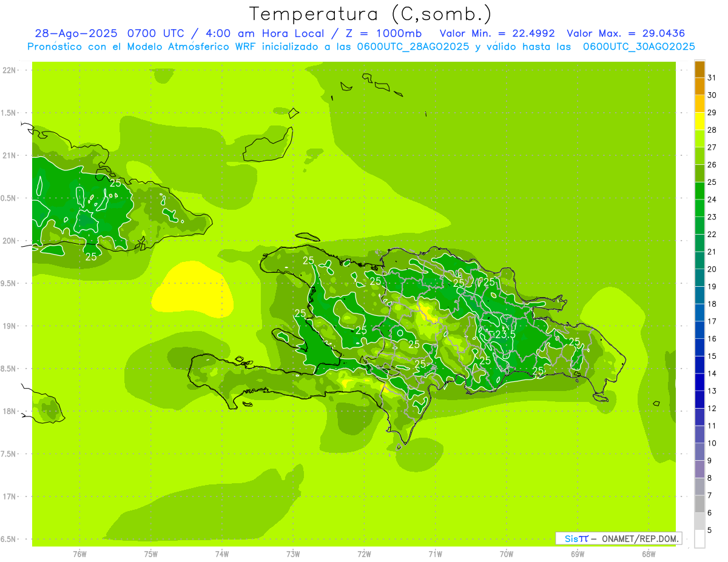Click the "9.5N" latitude axis label
The image size is (728, 562).
[x=8, y=283]
